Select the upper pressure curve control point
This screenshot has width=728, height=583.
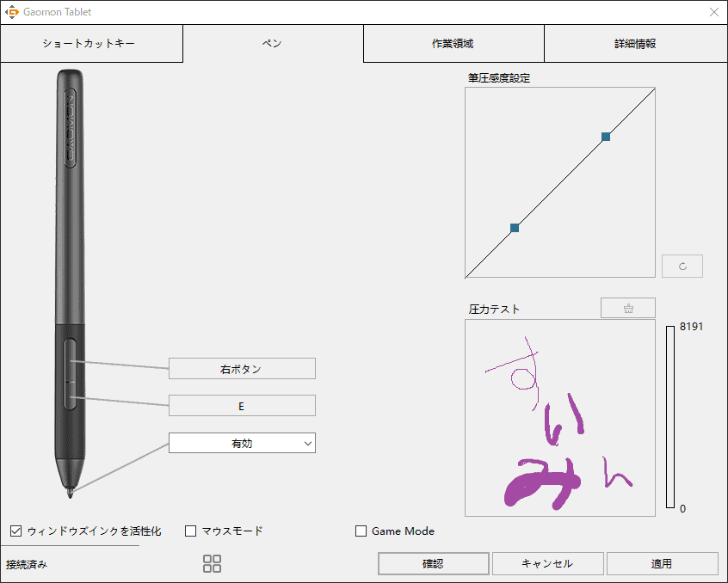click(606, 137)
